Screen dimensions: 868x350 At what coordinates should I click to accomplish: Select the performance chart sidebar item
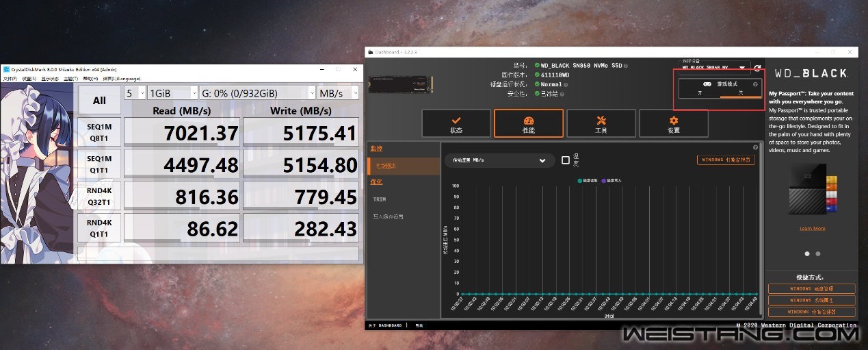pos(404,166)
